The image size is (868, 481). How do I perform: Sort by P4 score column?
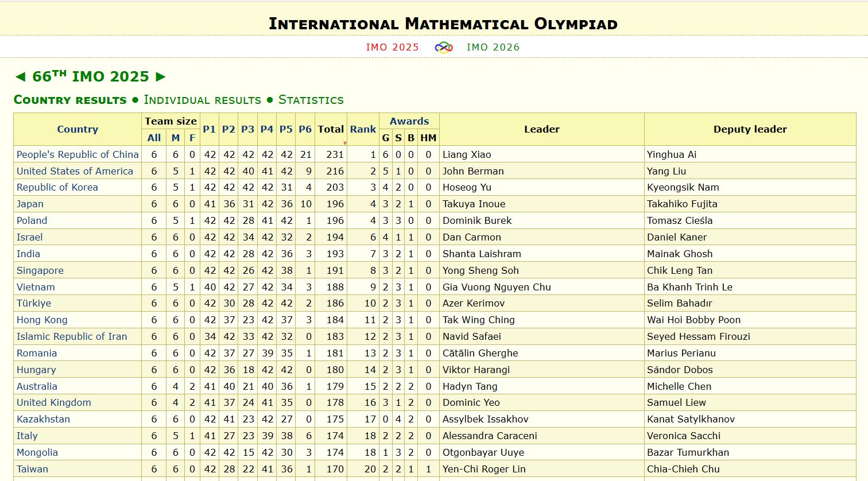pyautogui.click(x=267, y=129)
